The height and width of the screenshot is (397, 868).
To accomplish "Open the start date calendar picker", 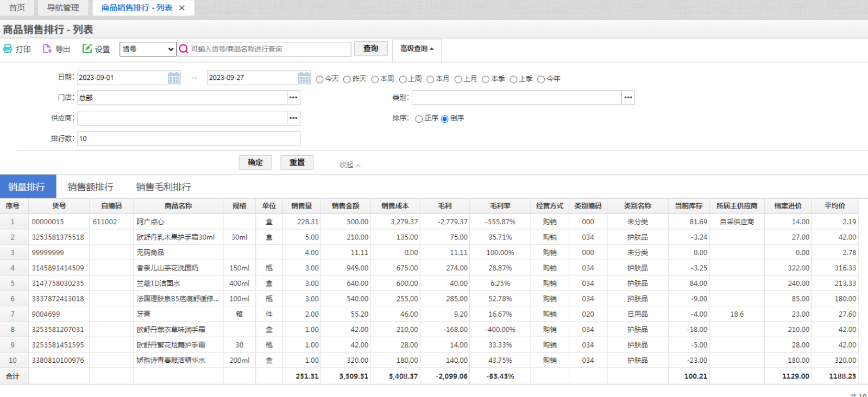I will [x=174, y=78].
